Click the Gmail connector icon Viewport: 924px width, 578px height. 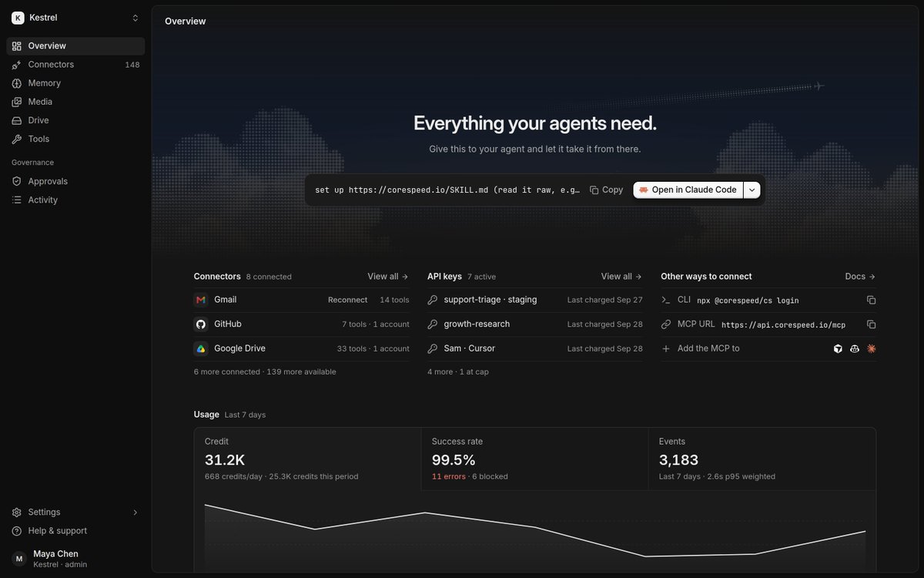(201, 300)
